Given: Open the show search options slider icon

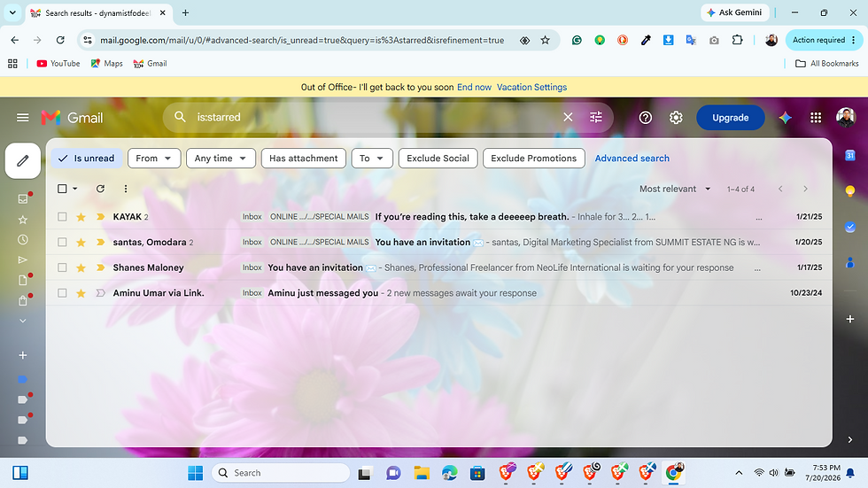Looking at the screenshot, I should click(595, 117).
